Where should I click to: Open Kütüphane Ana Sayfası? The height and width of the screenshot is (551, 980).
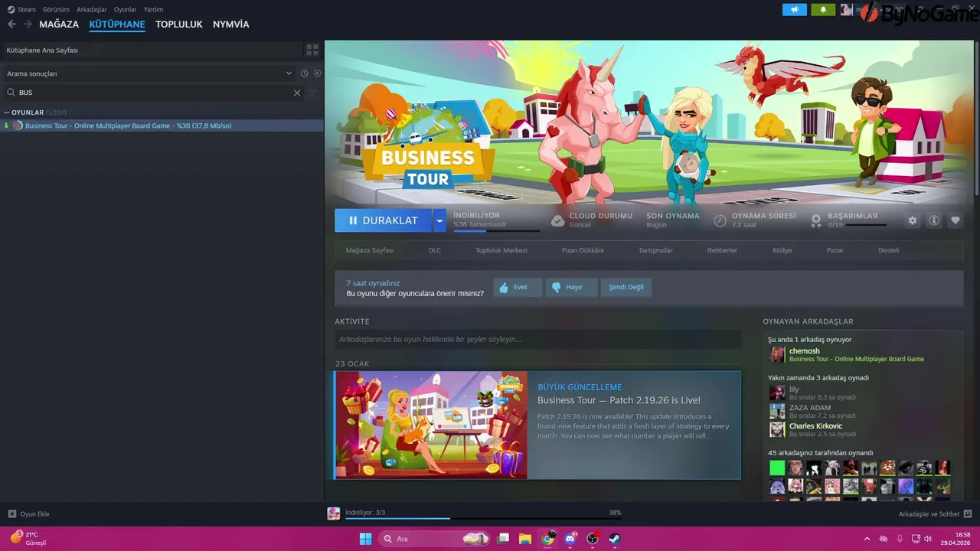click(151, 50)
